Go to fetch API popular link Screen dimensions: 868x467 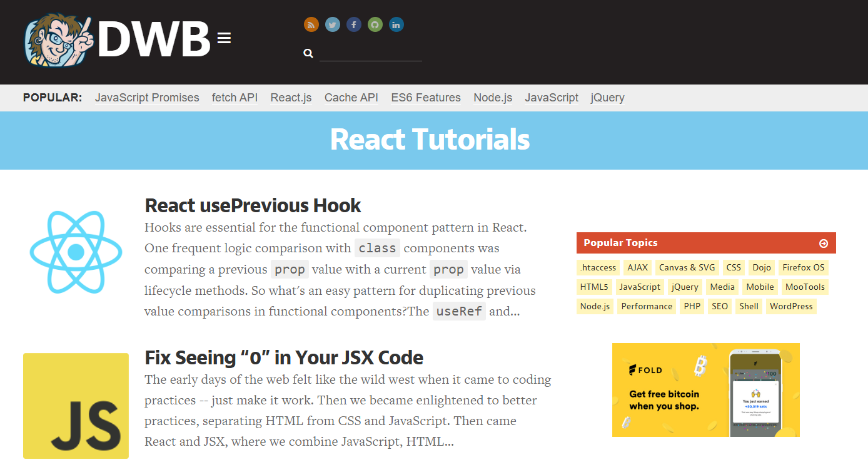pyautogui.click(x=235, y=98)
